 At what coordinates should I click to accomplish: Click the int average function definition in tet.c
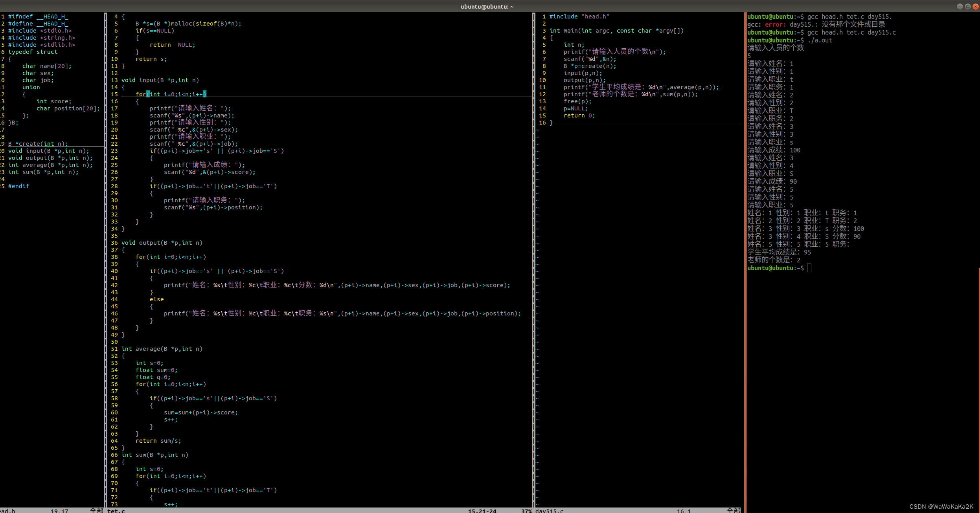162,349
